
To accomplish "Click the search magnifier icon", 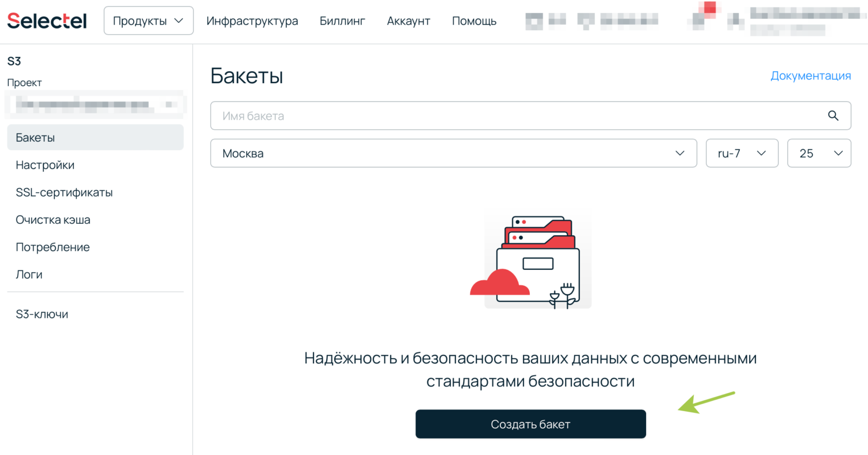I will coord(833,116).
